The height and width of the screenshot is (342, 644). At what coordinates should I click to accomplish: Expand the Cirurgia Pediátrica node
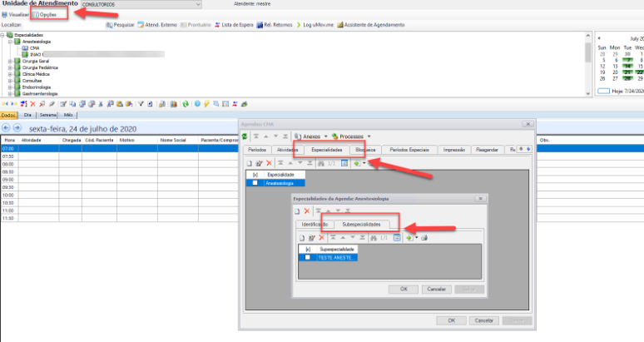(11, 67)
